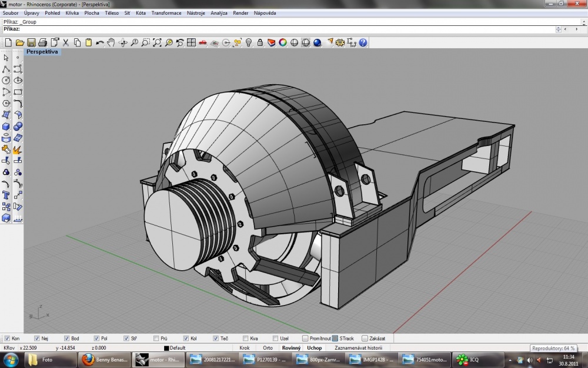Create a new document from the toolbar

click(x=8, y=42)
